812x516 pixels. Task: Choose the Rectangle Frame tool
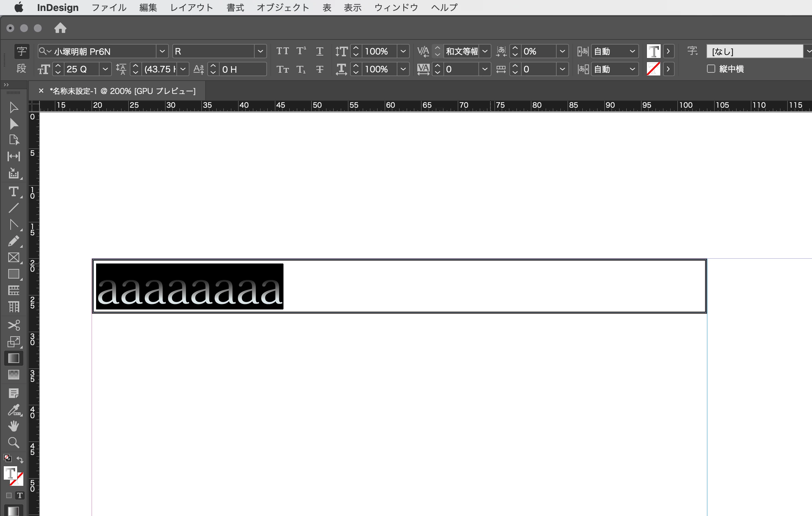[x=13, y=258]
